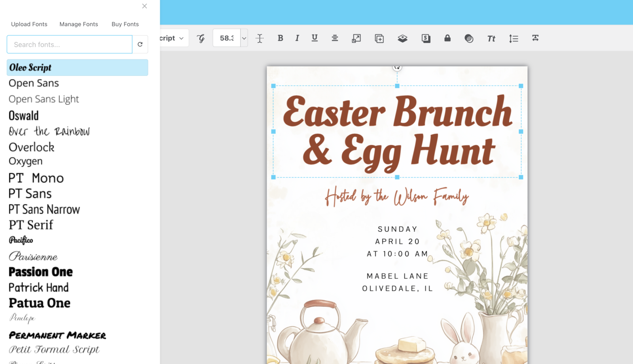Click the Tt text case icon
Image resolution: width=633 pixels, height=364 pixels.
click(x=491, y=38)
